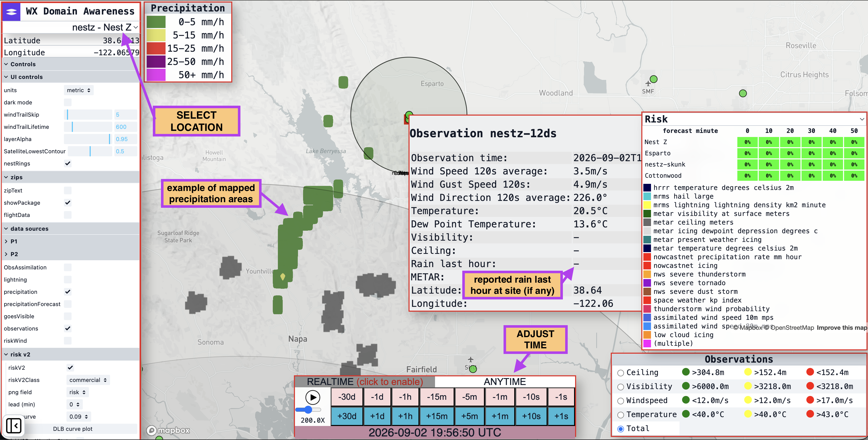Click the Mapbox logo on the map
Viewport: 868px width, 440px height.
point(168,430)
